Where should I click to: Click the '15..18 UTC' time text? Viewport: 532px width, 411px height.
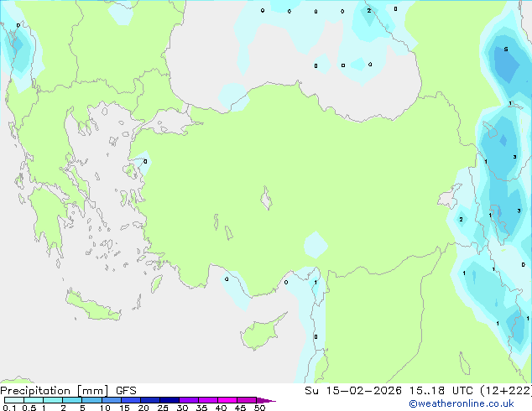[441, 391]
